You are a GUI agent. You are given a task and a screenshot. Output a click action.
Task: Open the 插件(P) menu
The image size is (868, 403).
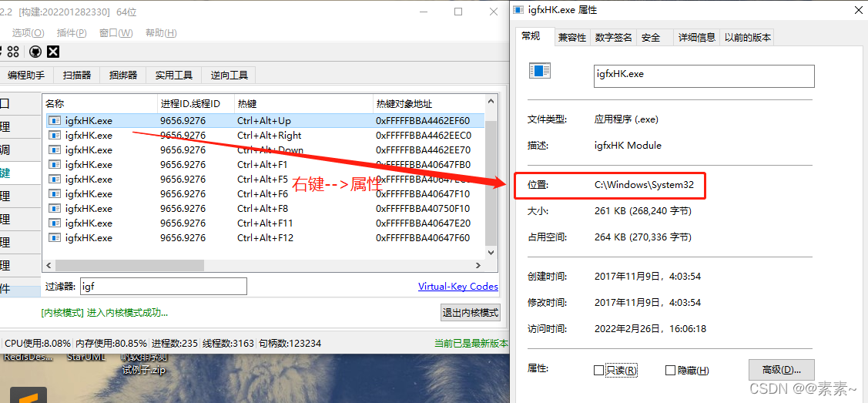point(72,32)
